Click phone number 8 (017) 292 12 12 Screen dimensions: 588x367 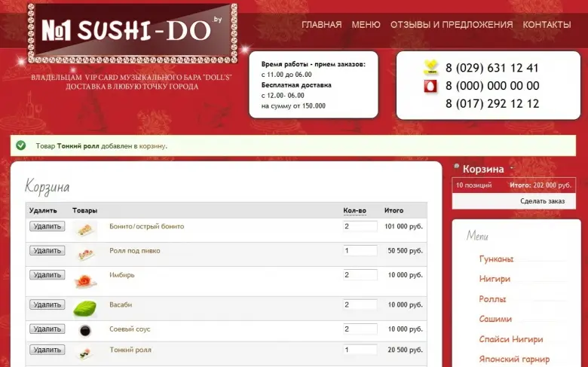pos(492,103)
